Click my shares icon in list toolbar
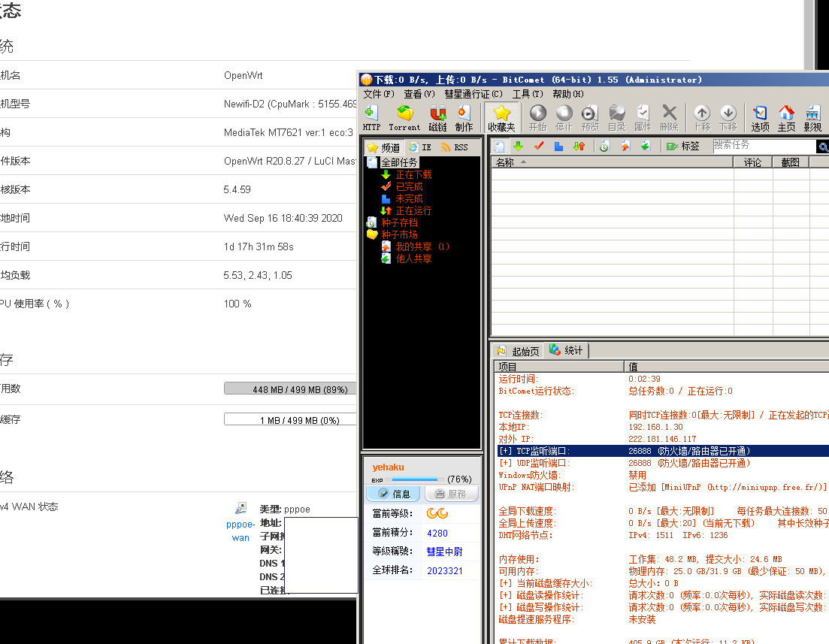This screenshot has width=829, height=644. (625, 146)
